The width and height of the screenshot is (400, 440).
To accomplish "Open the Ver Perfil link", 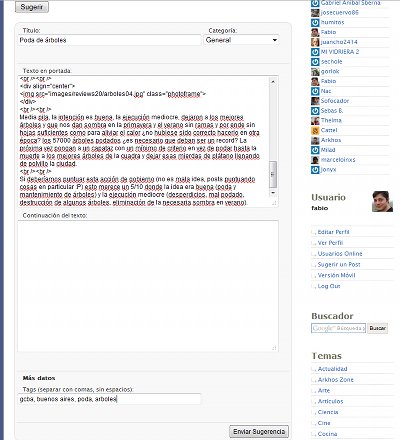I will tap(330, 243).
